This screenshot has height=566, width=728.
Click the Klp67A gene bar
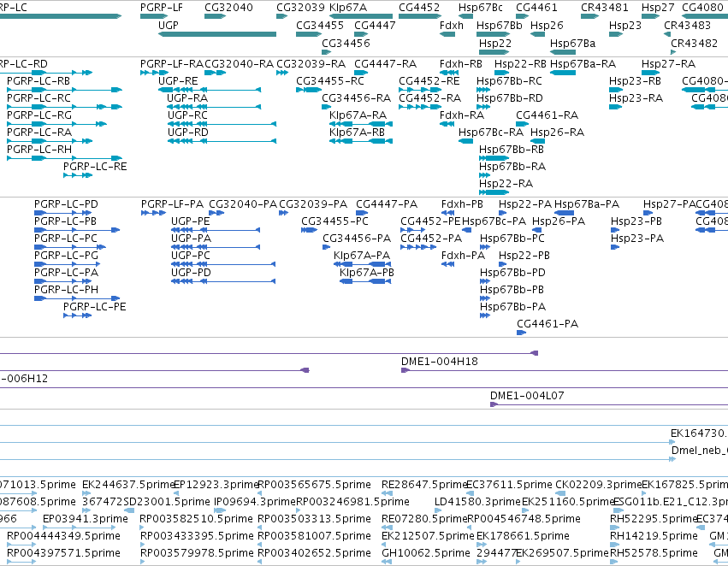361,17
